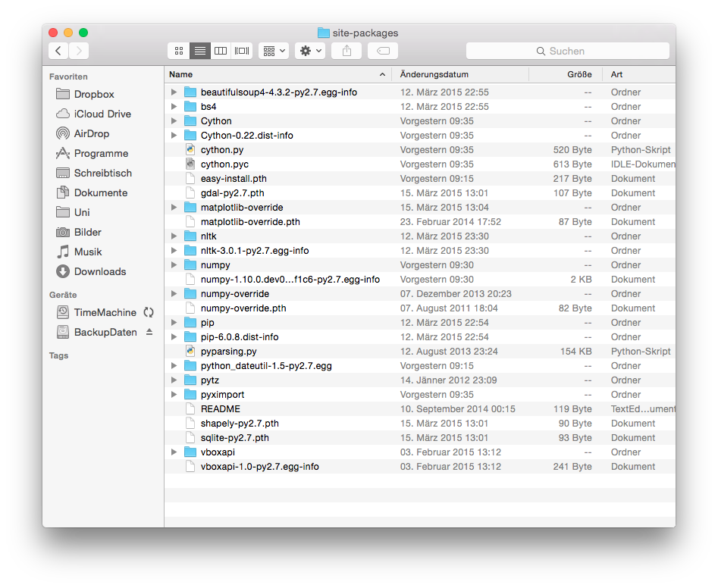Open iCloud Drive in the sidebar
The height and width of the screenshot is (588, 718).
[x=93, y=114]
